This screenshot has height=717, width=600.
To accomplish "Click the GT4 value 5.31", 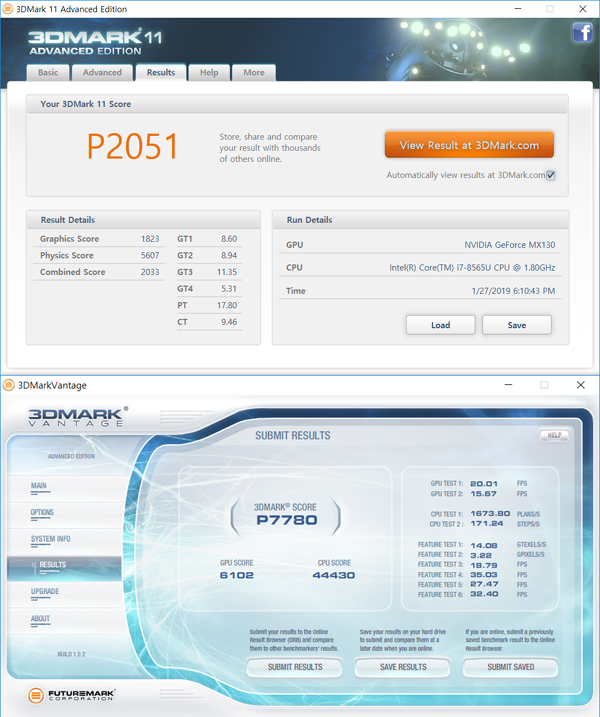I will pos(229,289).
